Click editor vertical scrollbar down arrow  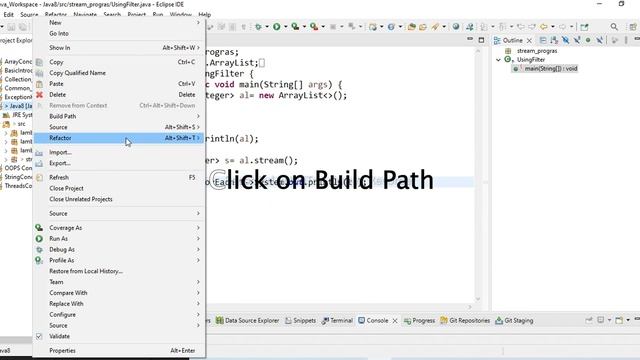478,299
